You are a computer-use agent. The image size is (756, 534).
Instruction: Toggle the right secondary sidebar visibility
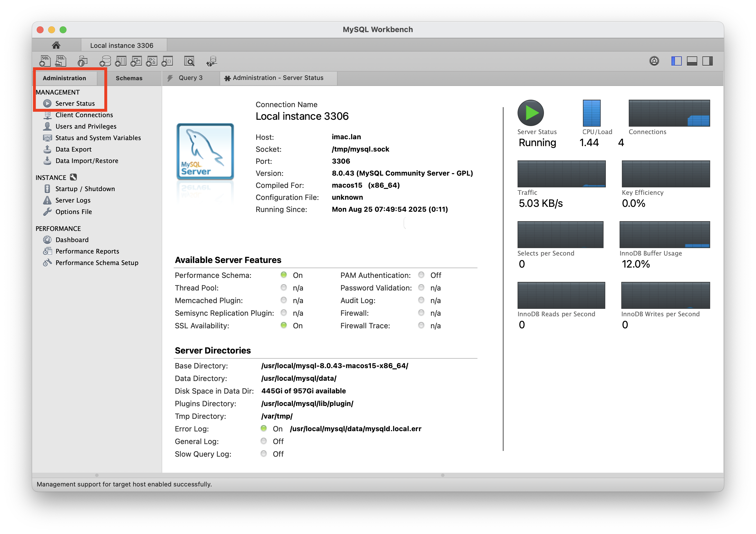tap(707, 61)
